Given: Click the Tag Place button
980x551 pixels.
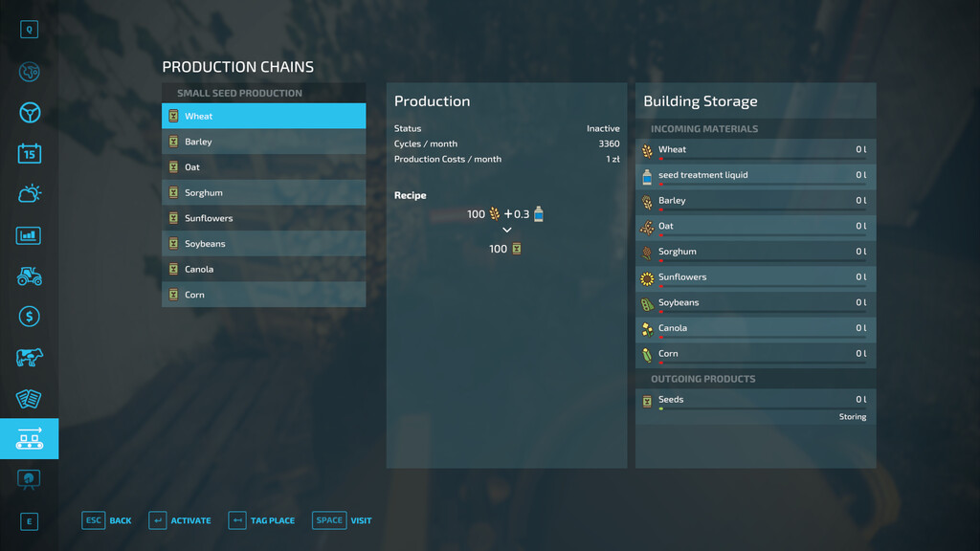Looking at the screenshot, I should pos(261,520).
